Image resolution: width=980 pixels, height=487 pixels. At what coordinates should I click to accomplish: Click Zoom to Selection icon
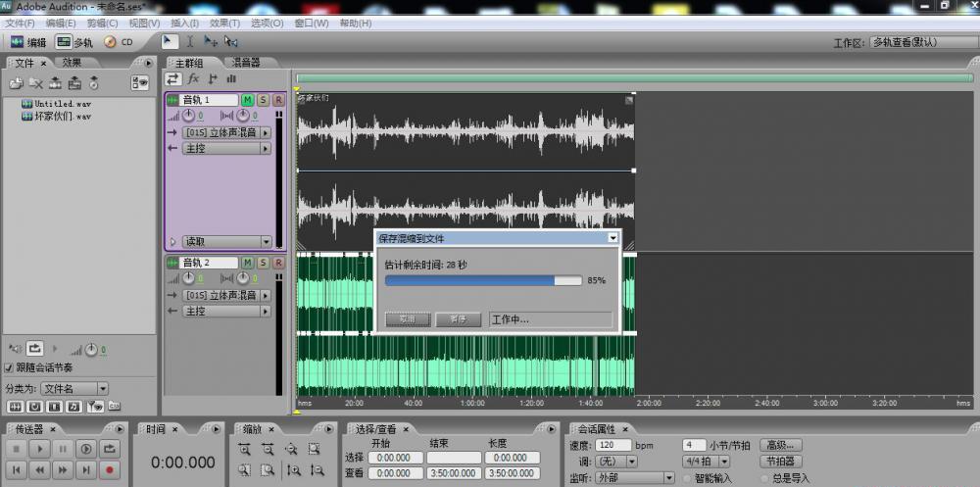pyautogui.click(x=315, y=449)
